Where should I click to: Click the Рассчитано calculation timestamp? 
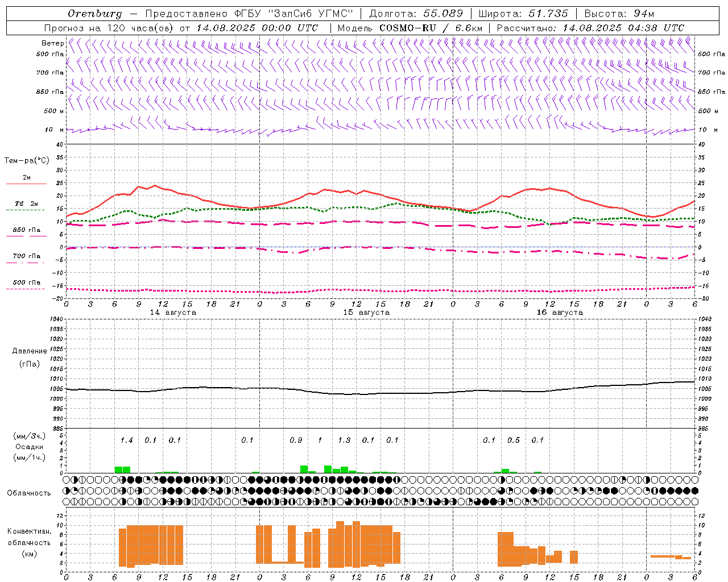coord(590,28)
